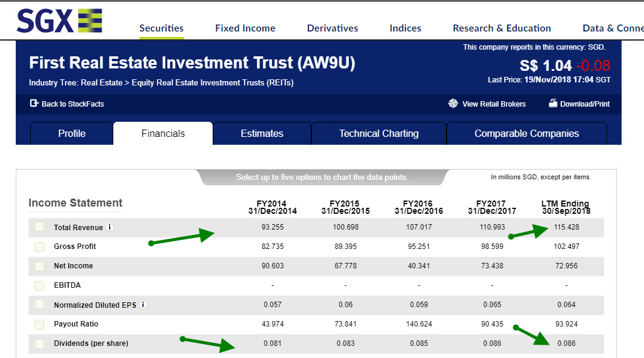Open the Comparable Companies tab
The height and width of the screenshot is (358, 644).
point(526,133)
